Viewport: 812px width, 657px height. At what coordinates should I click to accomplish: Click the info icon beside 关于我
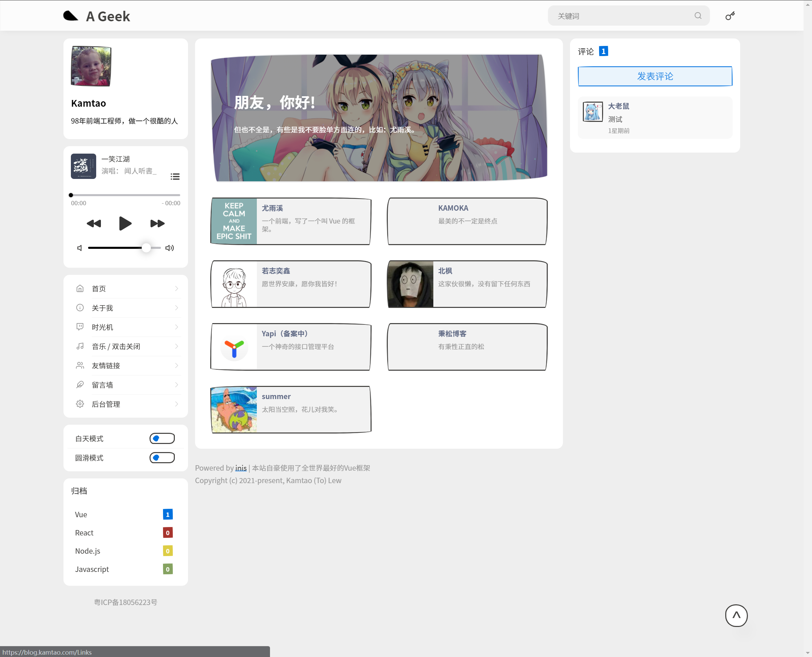[x=80, y=308]
